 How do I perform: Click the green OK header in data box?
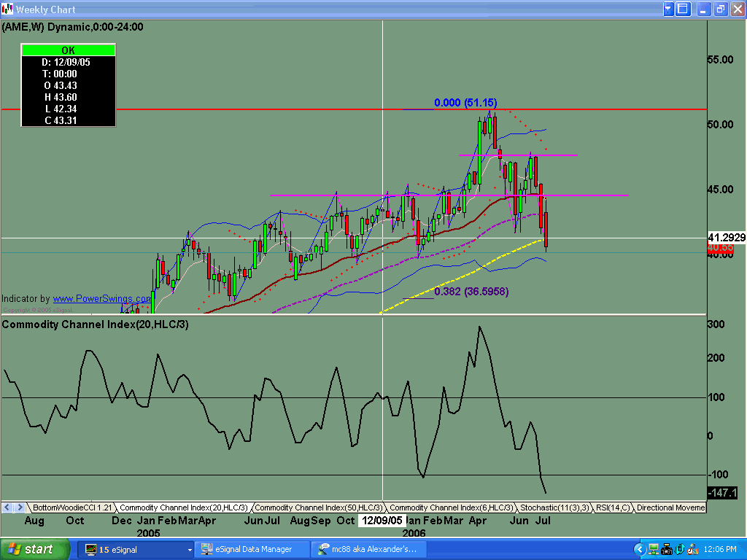(x=68, y=50)
